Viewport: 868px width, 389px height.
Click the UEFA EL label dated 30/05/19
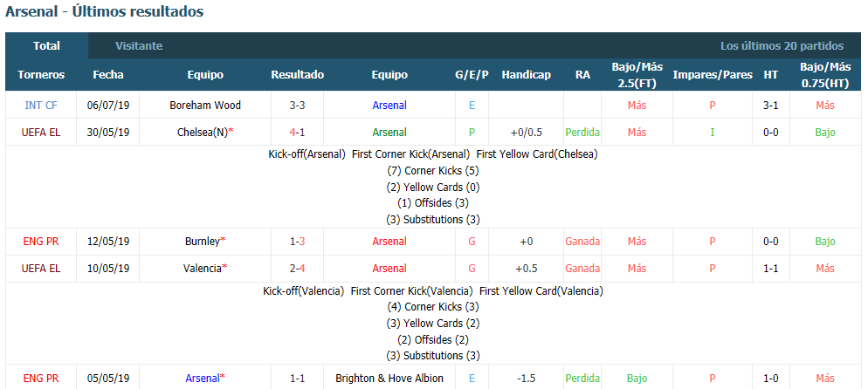pos(41,132)
